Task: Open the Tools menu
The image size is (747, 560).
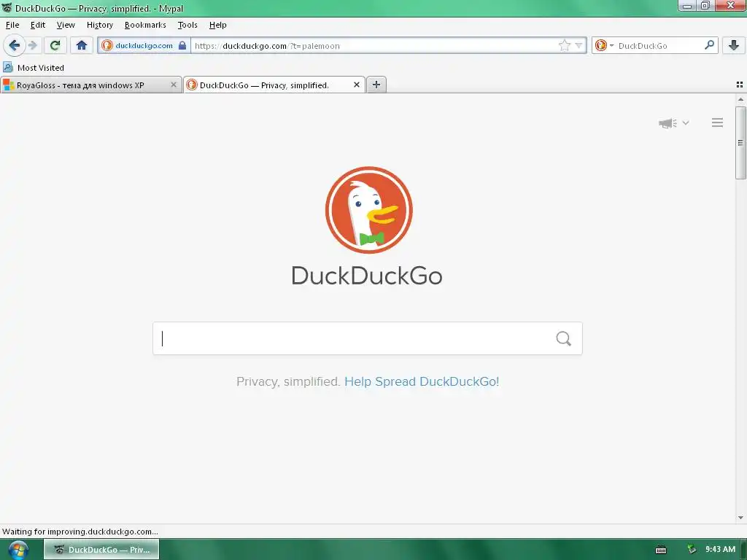Action: pyautogui.click(x=187, y=25)
